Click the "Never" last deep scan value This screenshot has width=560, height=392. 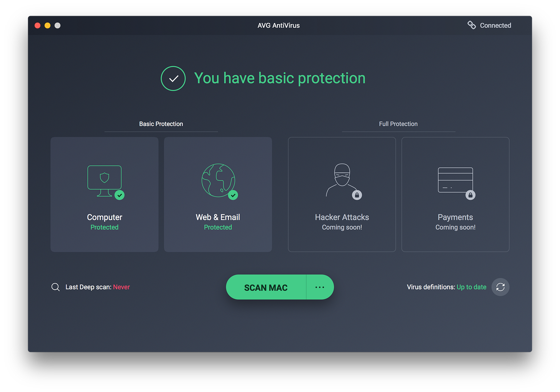pyautogui.click(x=122, y=287)
